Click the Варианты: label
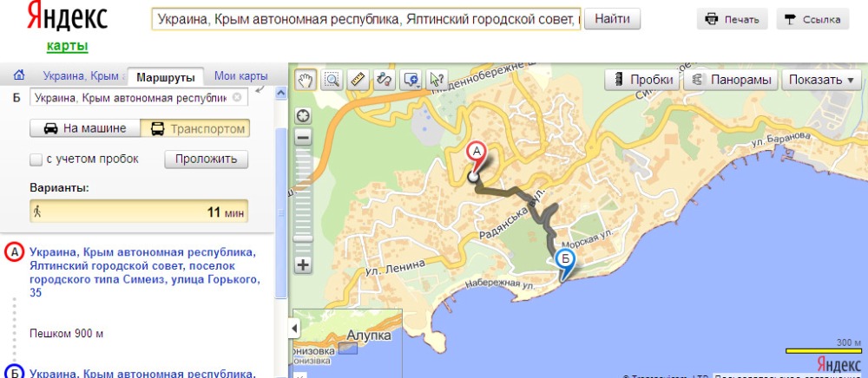Image resolution: width=868 pixels, height=378 pixels. [59, 188]
